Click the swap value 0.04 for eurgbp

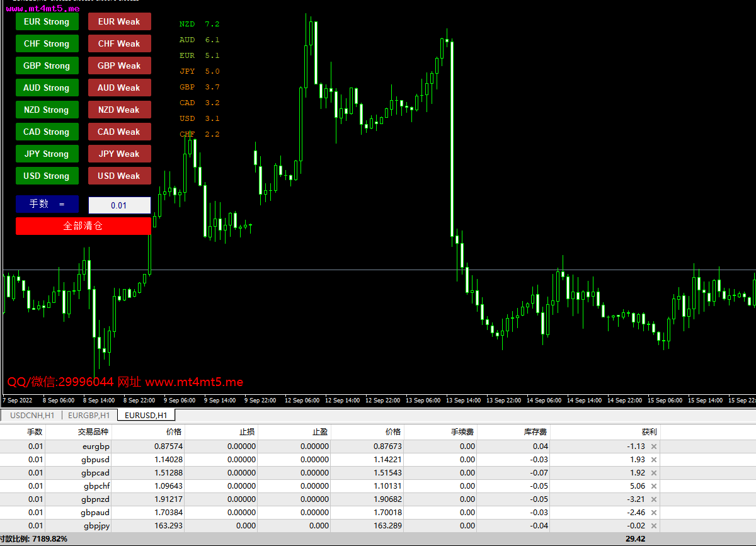[x=540, y=446]
